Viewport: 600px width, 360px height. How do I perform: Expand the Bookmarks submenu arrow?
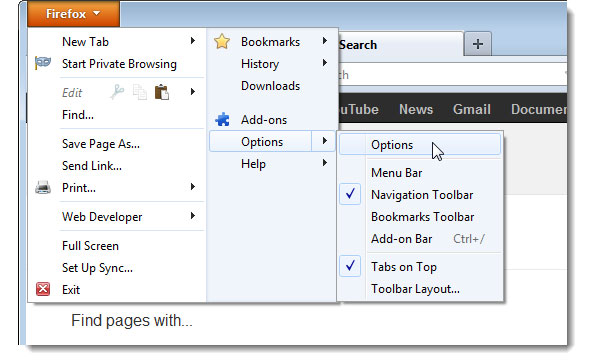click(x=324, y=41)
